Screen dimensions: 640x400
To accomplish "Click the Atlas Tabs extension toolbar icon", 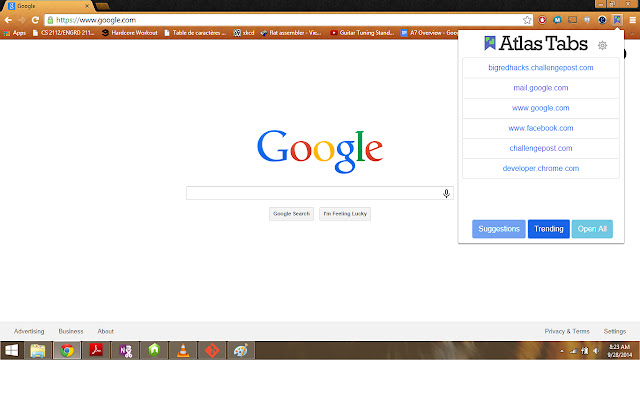I will (x=617, y=20).
